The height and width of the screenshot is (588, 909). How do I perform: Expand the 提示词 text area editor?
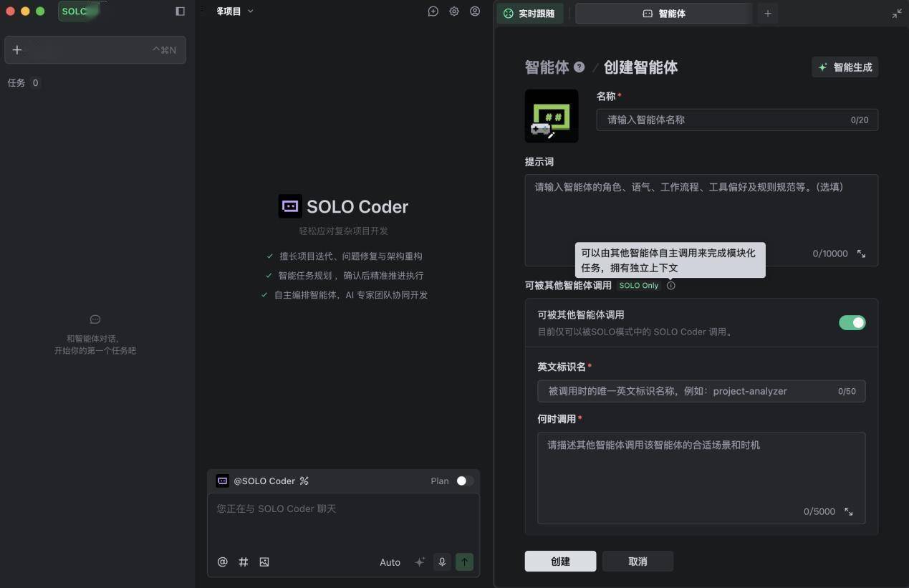861,254
